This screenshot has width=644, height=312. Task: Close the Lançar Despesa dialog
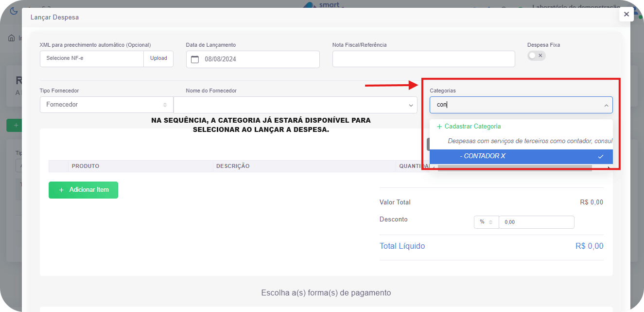click(x=626, y=15)
